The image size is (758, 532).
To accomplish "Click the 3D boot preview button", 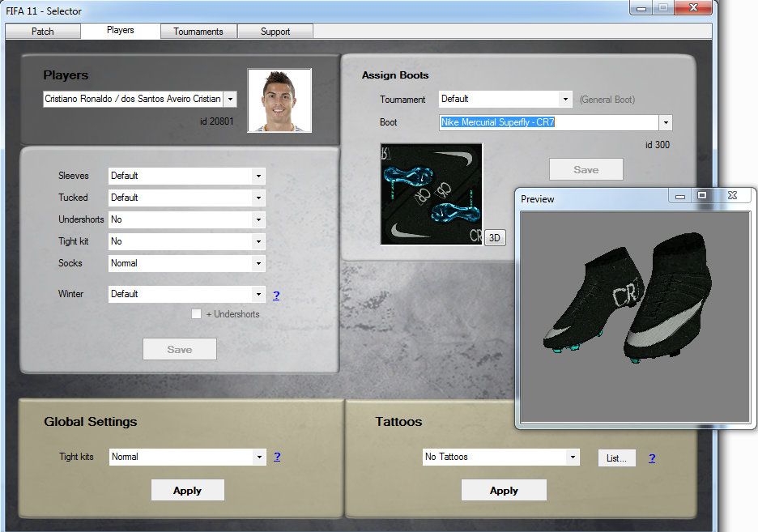I will point(496,237).
